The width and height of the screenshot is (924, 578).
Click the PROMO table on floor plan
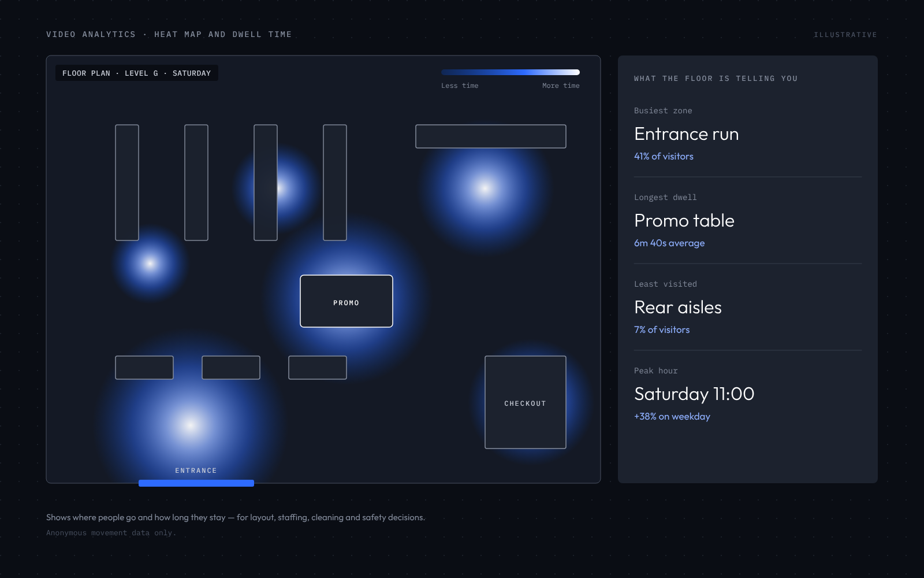coord(346,301)
